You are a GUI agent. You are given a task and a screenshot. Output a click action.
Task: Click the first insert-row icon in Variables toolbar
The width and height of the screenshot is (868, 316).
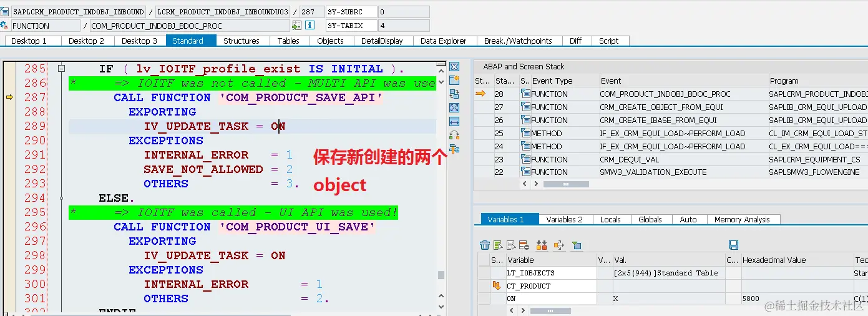click(498, 245)
